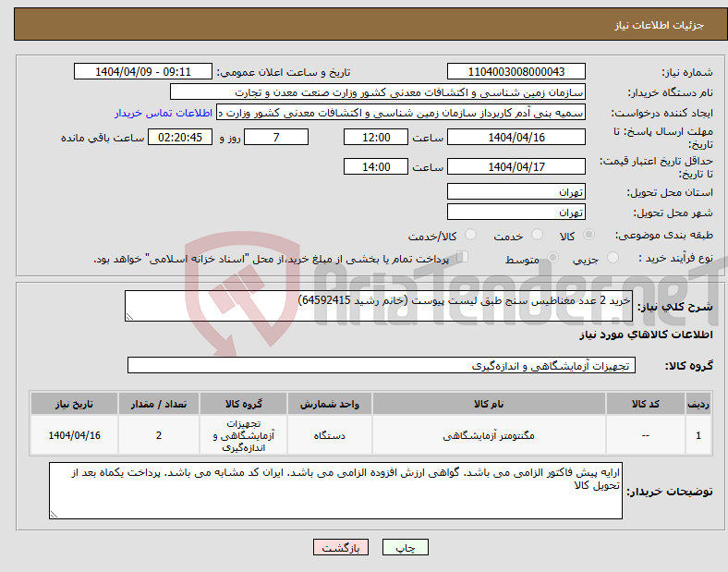Click the مگنتومتر آزمایشگاهی cell
This screenshot has height=572, width=728.
489,435
